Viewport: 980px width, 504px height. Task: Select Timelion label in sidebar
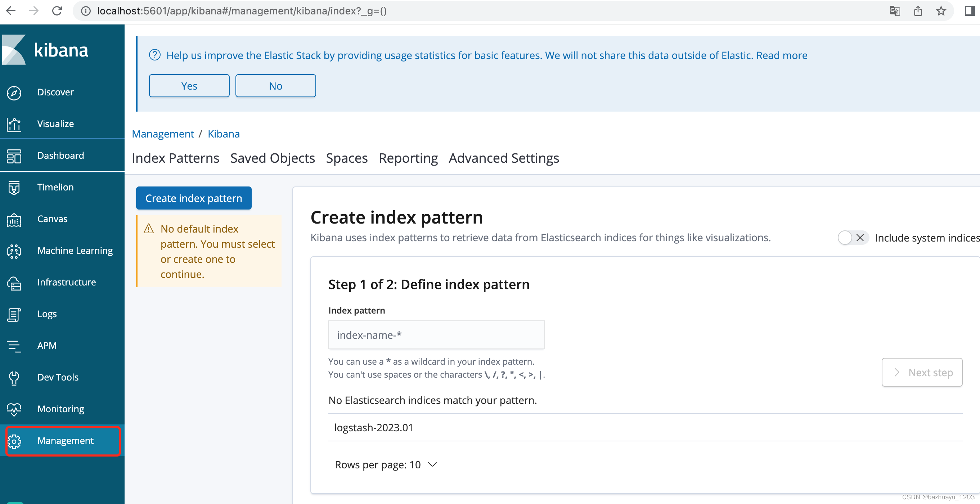click(x=55, y=187)
